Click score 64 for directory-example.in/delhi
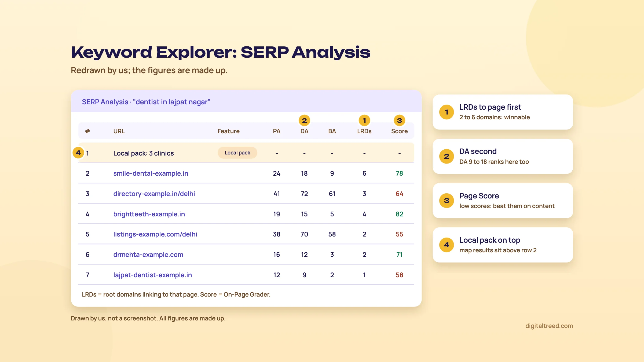This screenshot has width=644, height=362. point(399,194)
